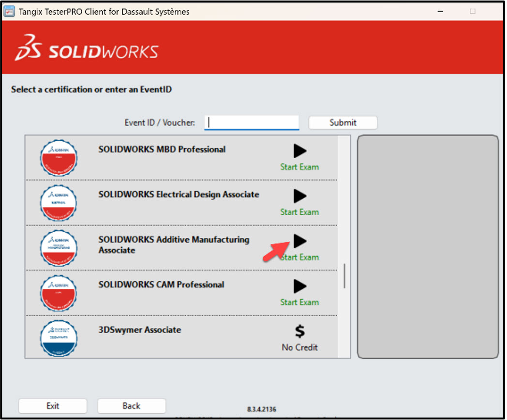Image resolution: width=507 pixels, height=420 pixels.
Task: Click the Exit button
Action: coord(52,406)
